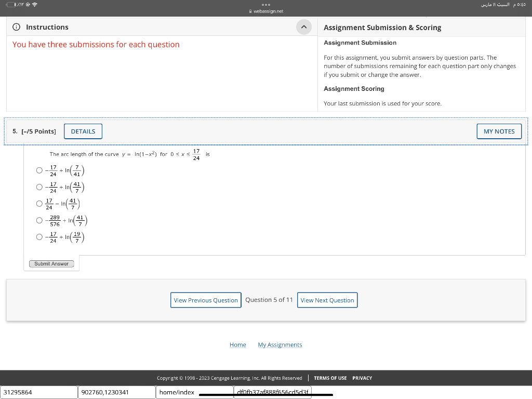Click the ellipsis above the address bar
The image size is (532, 399).
click(266, 4)
